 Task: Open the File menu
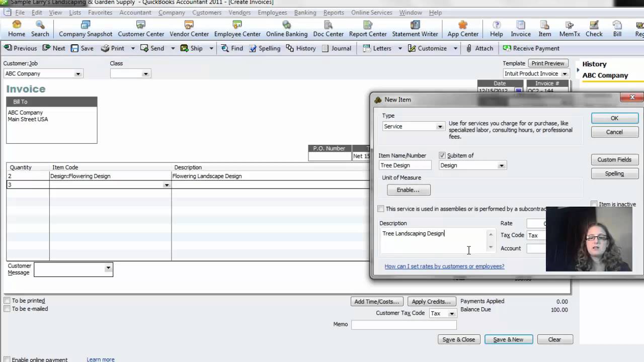[20, 13]
